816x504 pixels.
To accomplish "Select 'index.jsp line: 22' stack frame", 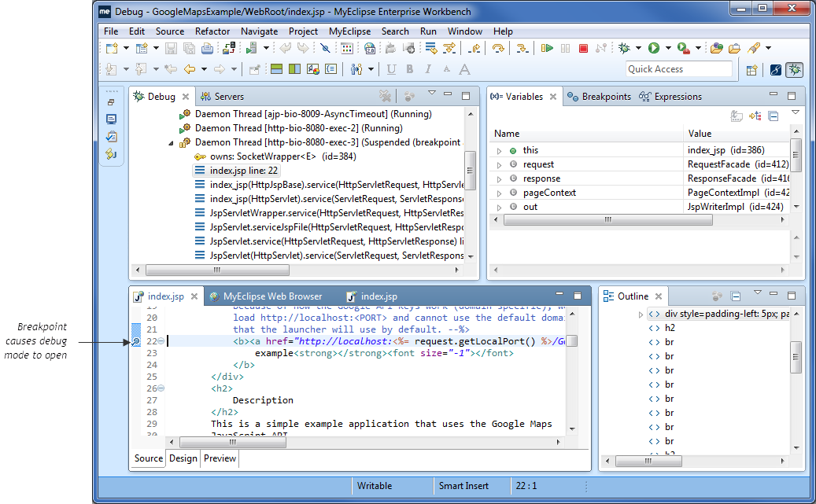I will click(x=237, y=171).
